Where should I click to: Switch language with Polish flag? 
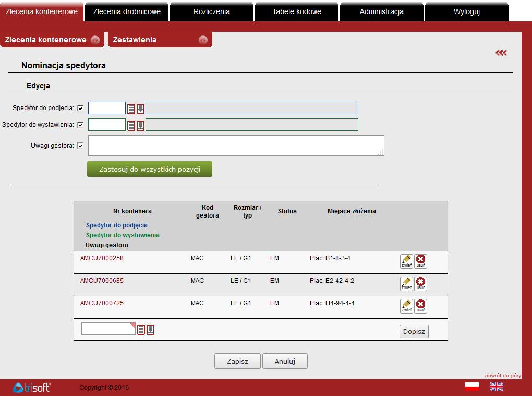click(x=472, y=387)
